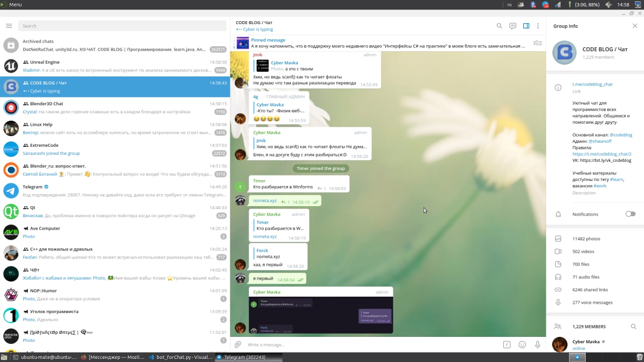Open Ave Computer channel
The height and width of the screenshot is (362, 644).
click(x=115, y=232)
